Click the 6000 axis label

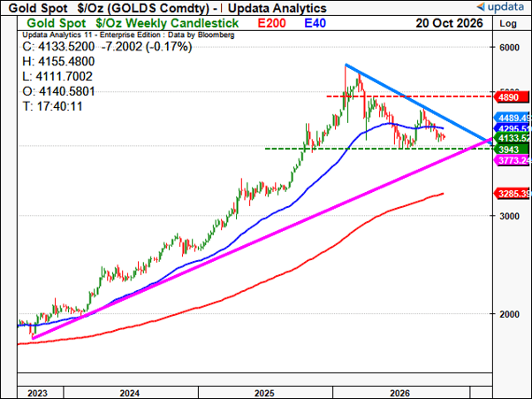[x=509, y=48]
